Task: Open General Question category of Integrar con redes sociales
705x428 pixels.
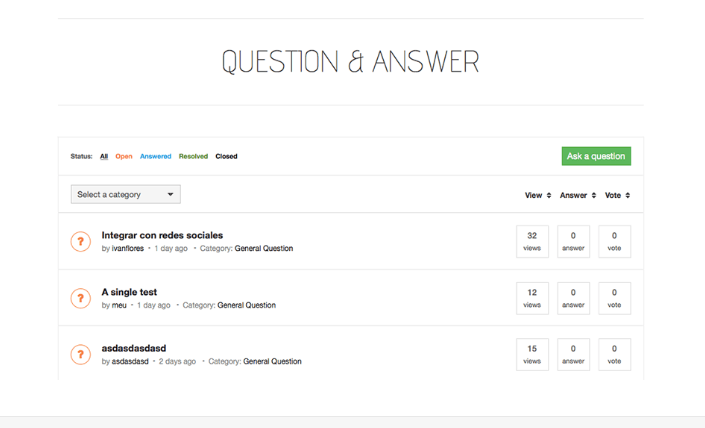Action: click(264, 248)
